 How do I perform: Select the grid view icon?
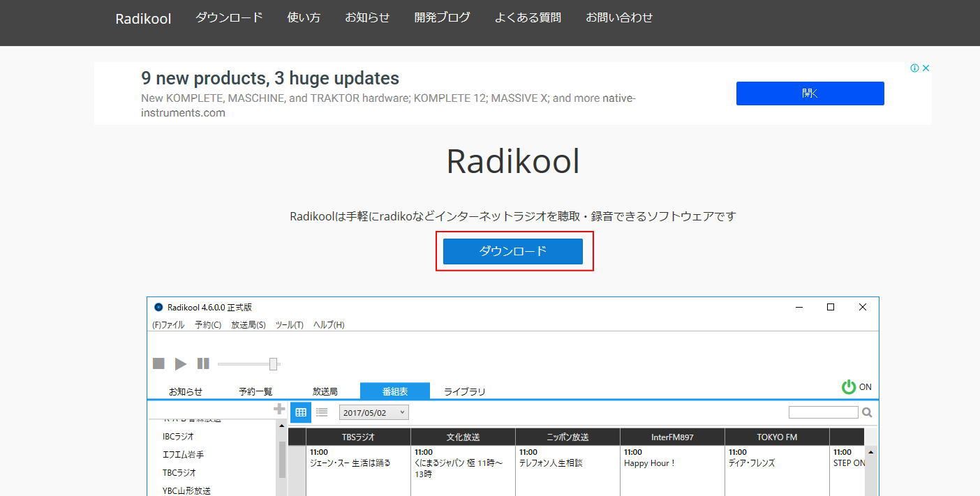point(301,412)
